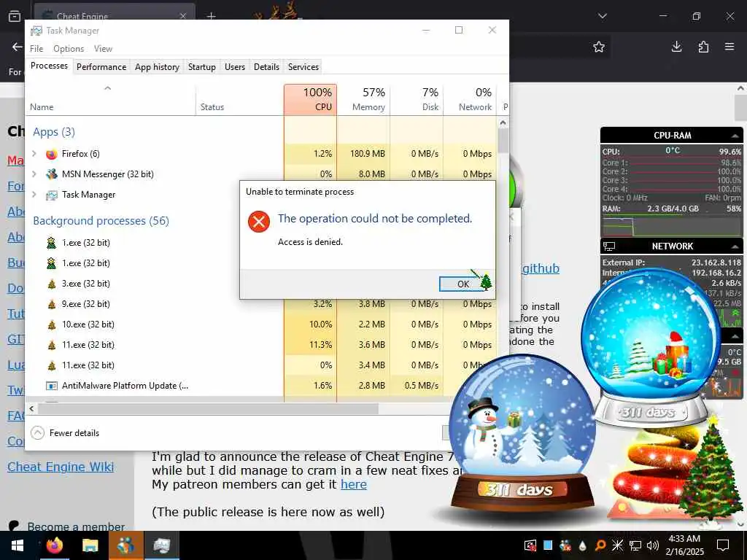The height and width of the screenshot is (560, 747).
Task: Switch to the Details tab
Action: click(x=266, y=66)
